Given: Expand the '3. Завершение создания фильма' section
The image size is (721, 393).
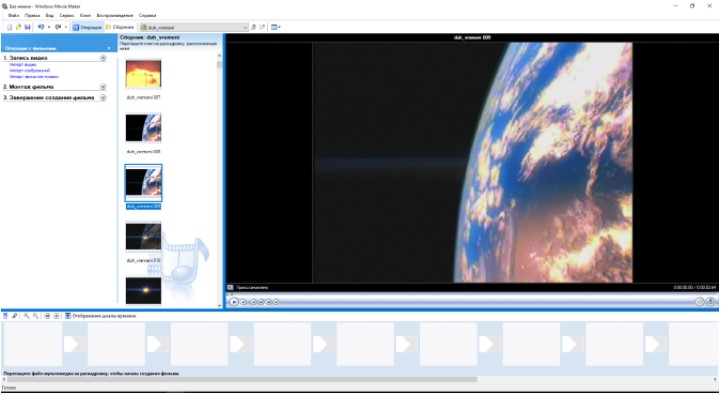Looking at the screenshot, I should click(103, 98).
